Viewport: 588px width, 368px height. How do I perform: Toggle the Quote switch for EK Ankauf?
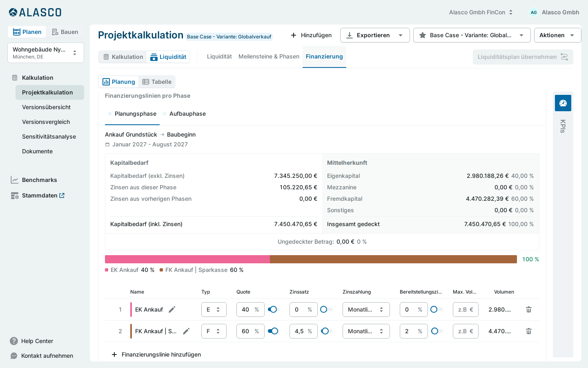(272, 310)
